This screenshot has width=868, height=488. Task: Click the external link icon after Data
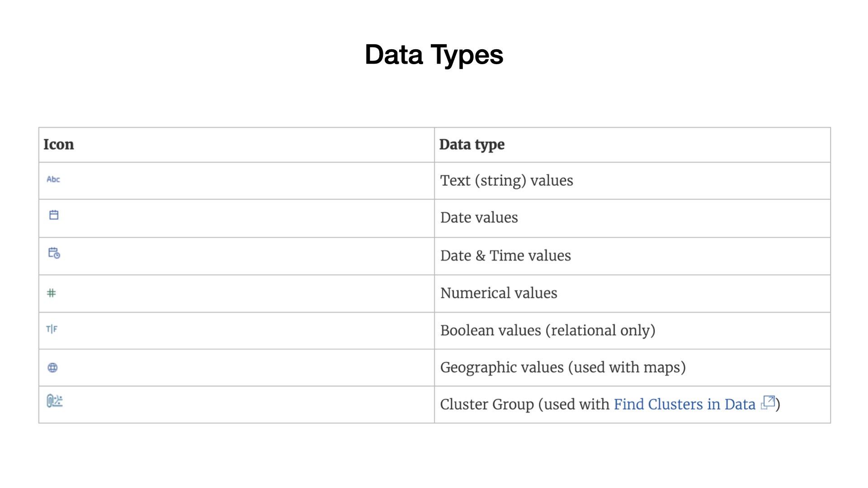coord(768,402)
